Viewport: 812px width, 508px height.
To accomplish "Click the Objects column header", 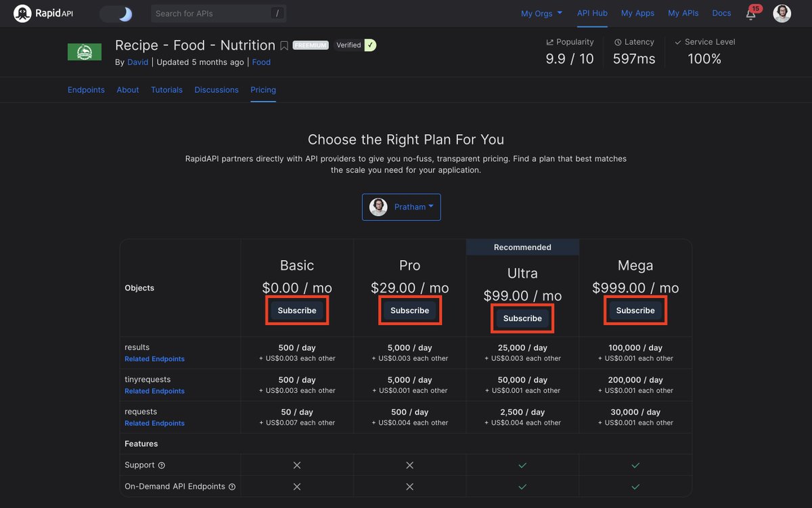I will [139, 288].
